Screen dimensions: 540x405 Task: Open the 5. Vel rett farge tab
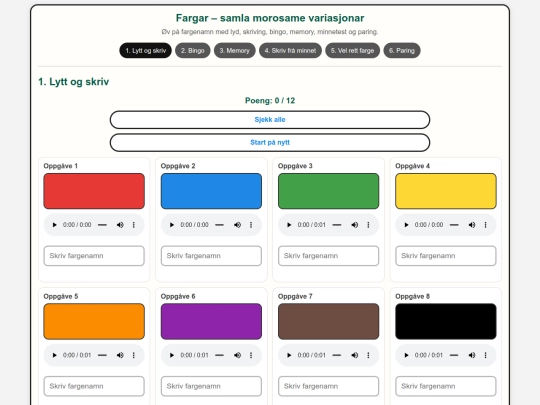coord(352,51)
